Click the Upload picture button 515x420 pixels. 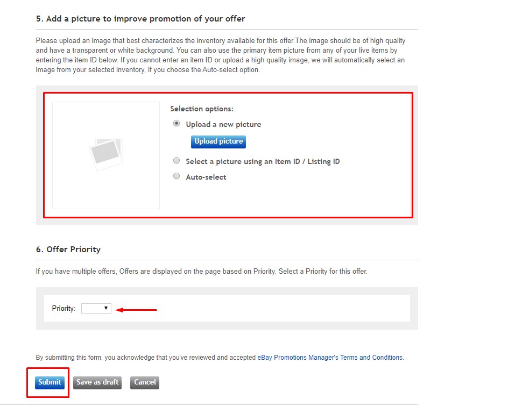tap(218, 142)
